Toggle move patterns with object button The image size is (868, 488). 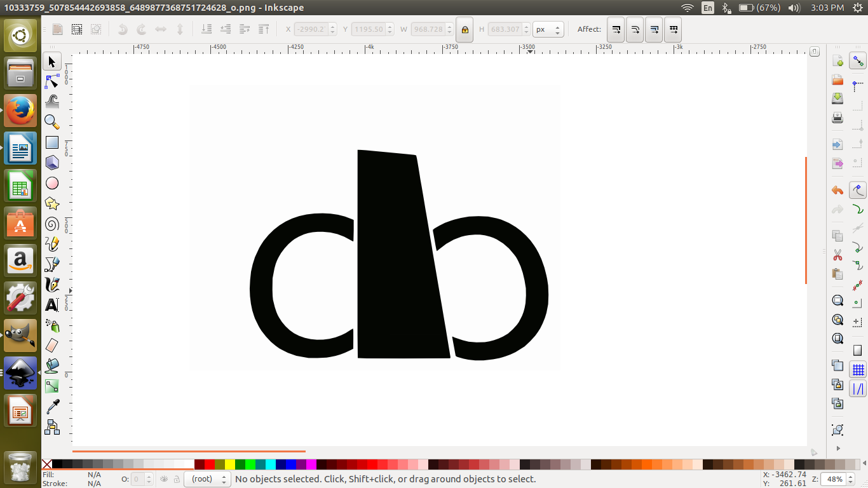(x=673, y=29)
